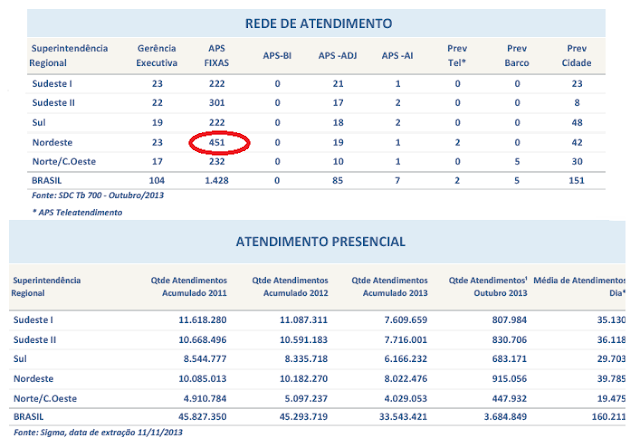Select Prev Cidade value "48" for Sul
The image size is (640, 438).
coord(577,122)
